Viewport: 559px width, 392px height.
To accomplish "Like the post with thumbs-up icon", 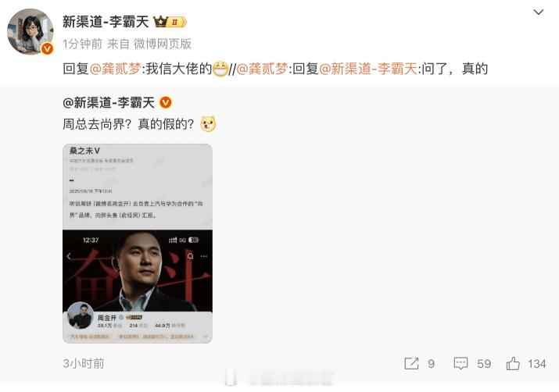I will (513, 364).
